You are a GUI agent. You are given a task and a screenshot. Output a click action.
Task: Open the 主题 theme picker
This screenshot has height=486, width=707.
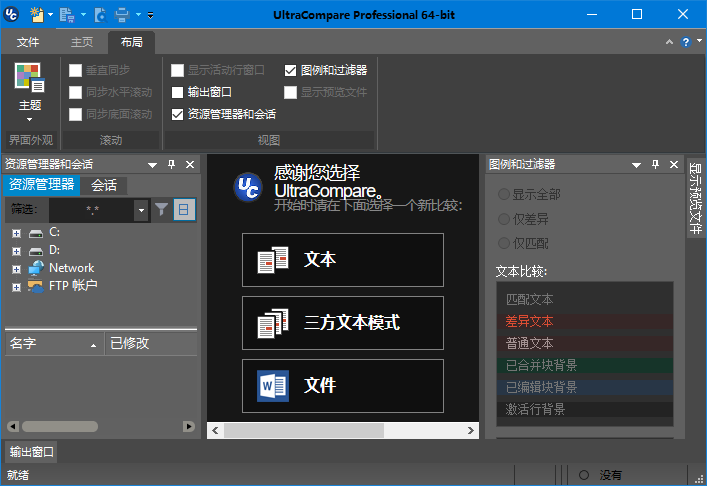[x=30, y=93]
